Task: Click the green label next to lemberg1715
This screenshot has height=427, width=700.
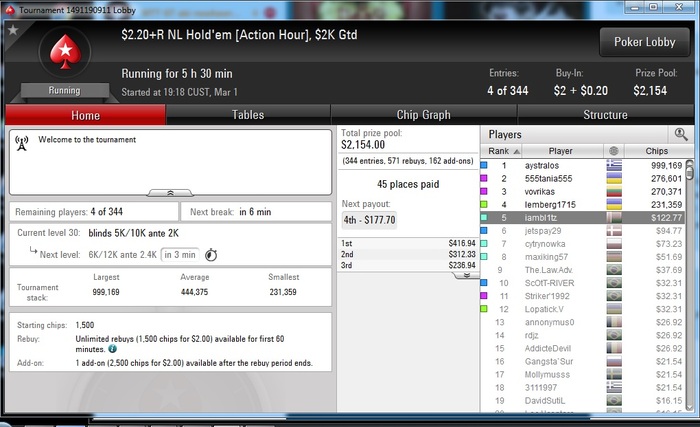Action: coord(483,205)
